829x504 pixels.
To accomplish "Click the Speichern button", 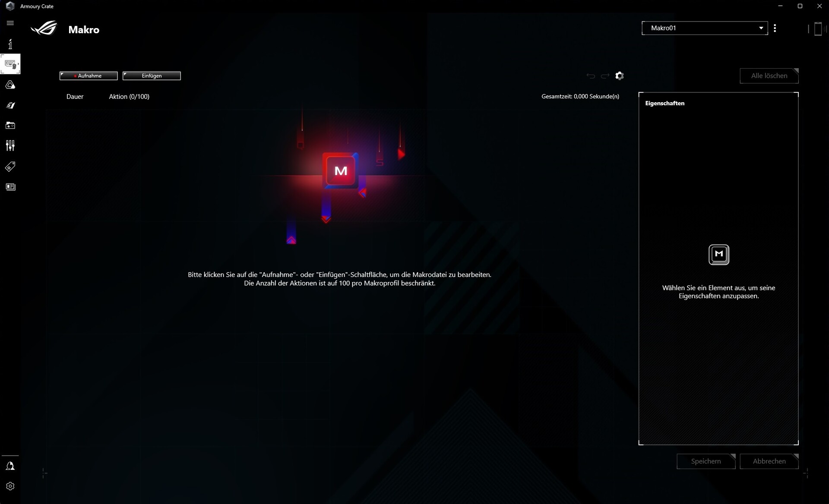I will (x=706, y=461).
